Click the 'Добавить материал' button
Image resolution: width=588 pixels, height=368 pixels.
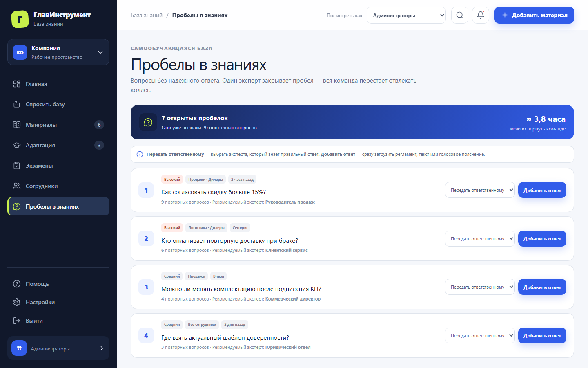pos(534,15)
